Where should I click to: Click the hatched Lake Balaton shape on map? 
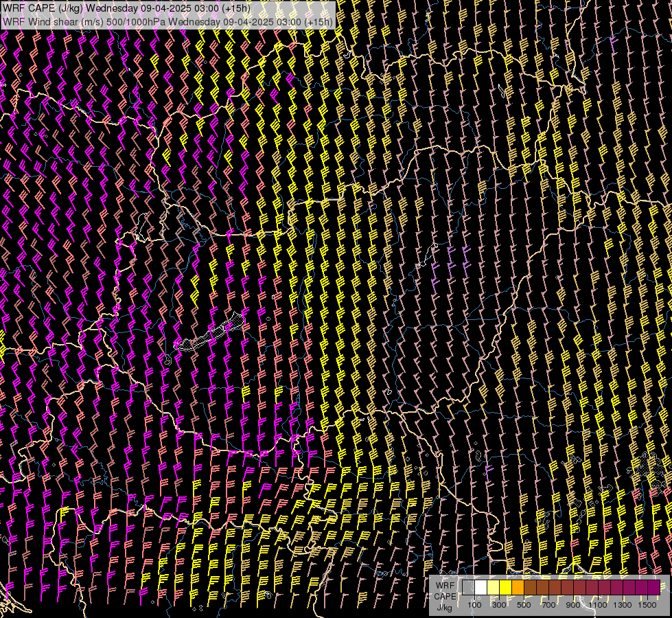click(x=209, y=333)
